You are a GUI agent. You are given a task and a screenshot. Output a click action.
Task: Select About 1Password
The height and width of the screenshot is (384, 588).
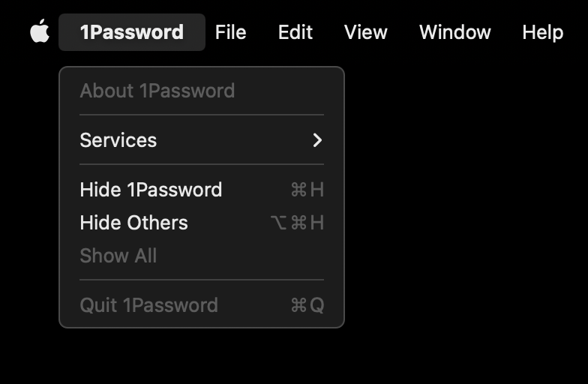point(157,91)
